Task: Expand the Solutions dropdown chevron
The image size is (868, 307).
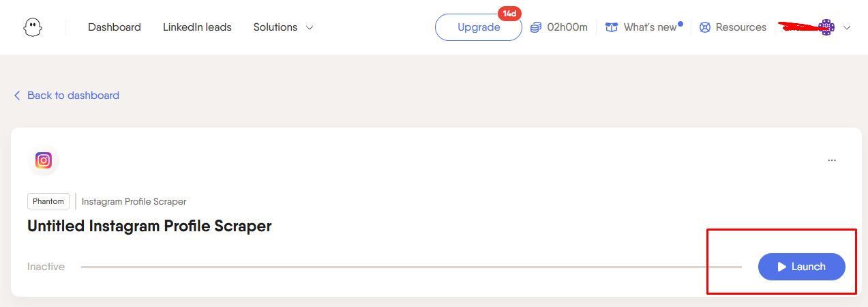Action: pos(310,28)
